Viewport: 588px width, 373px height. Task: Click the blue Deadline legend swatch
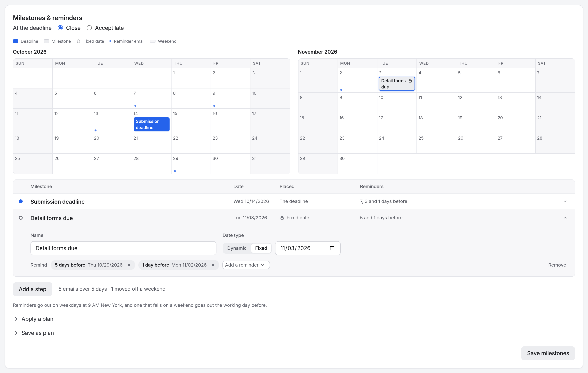(x=16, y=41)
